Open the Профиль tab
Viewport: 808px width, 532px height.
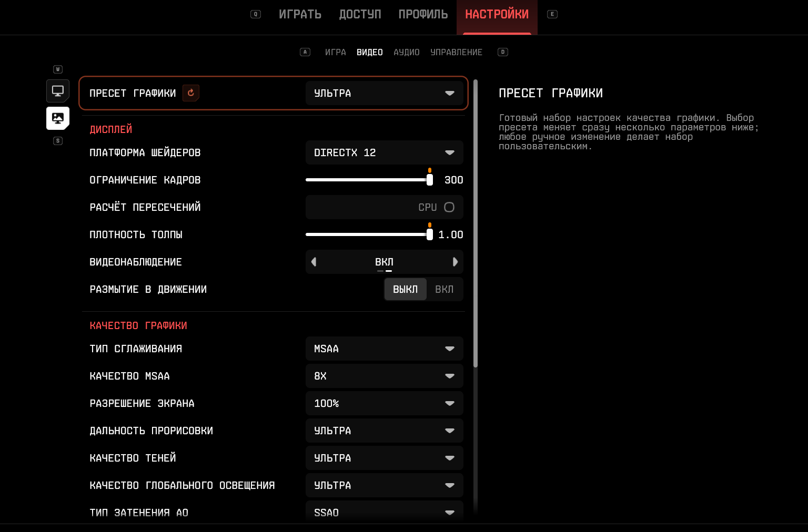423,14
